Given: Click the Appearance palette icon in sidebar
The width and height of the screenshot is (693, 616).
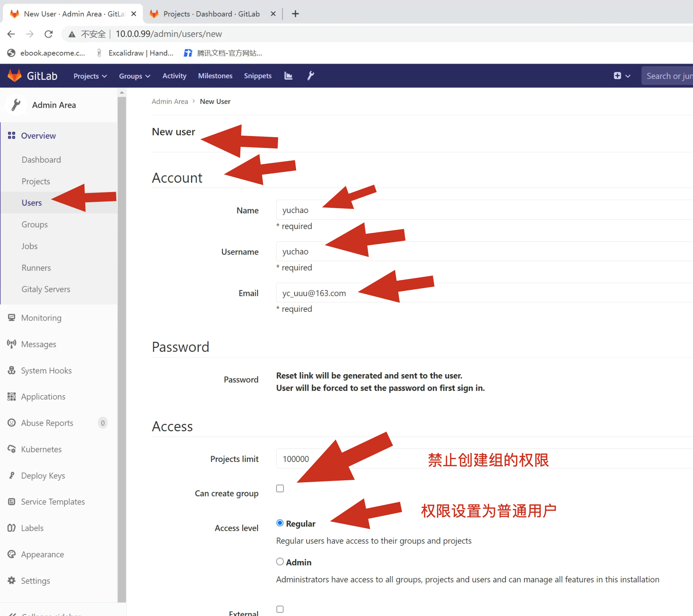Looking at the screenshot, I should click(12, 554).
